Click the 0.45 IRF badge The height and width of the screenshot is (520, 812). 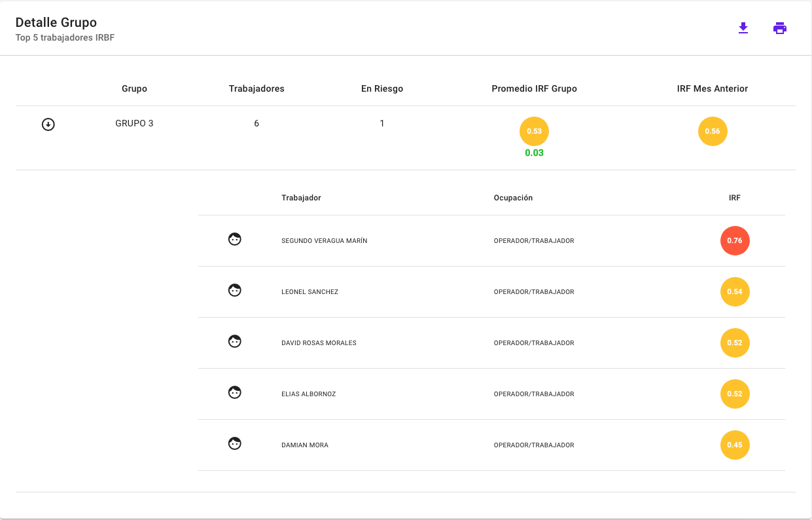[735, 445]
